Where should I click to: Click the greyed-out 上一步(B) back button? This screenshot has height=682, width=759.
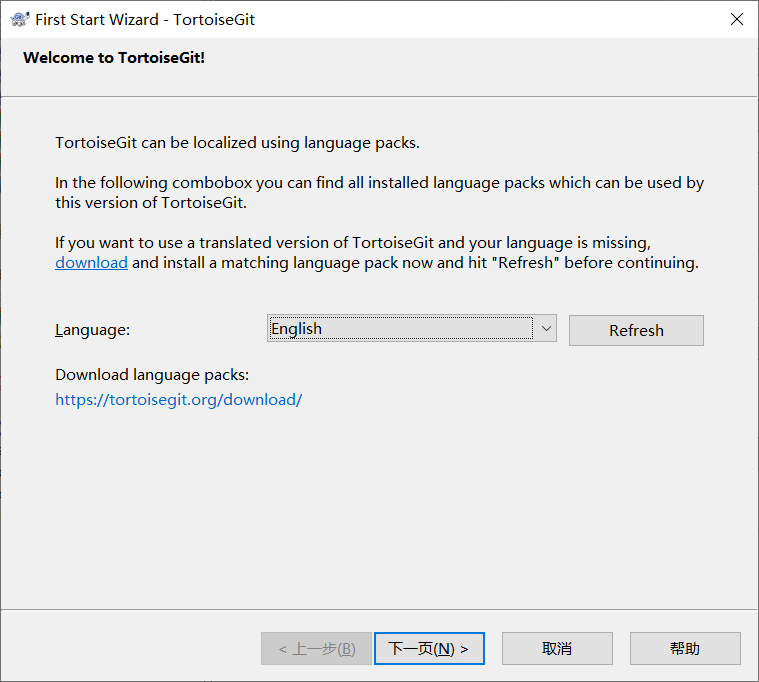(316, 649)
